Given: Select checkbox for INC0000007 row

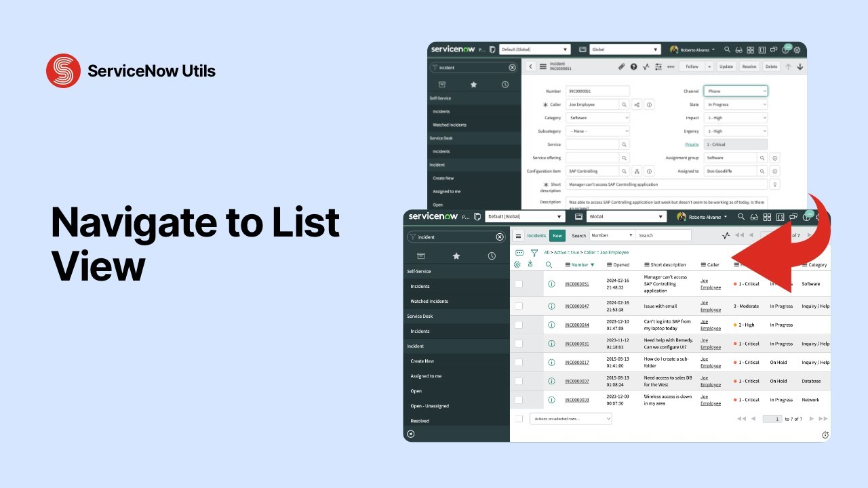Looking at the screenshot, I should click(x=519, y=381).
